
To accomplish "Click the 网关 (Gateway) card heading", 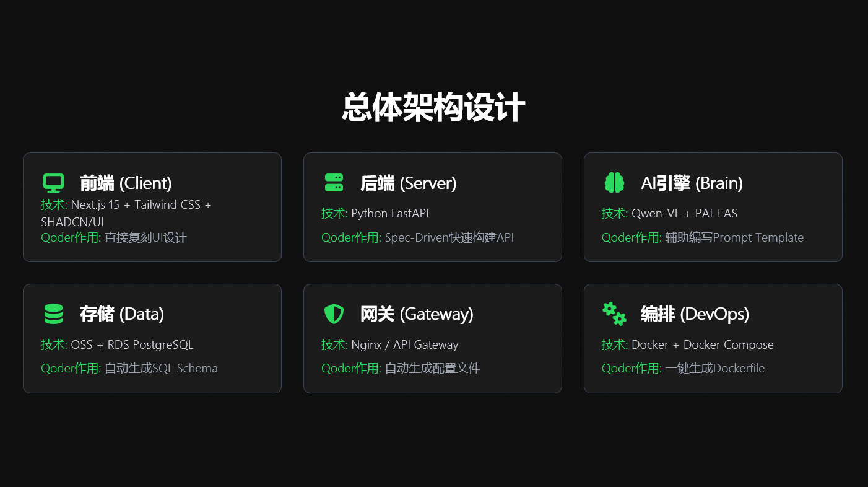I will point(417,314).
